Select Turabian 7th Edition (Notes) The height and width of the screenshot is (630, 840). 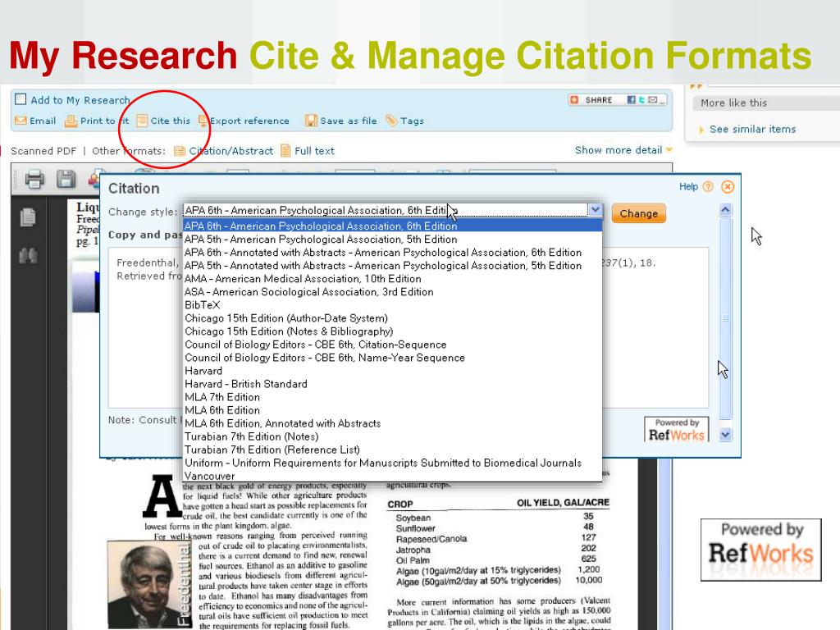click(x=393, y=436)
